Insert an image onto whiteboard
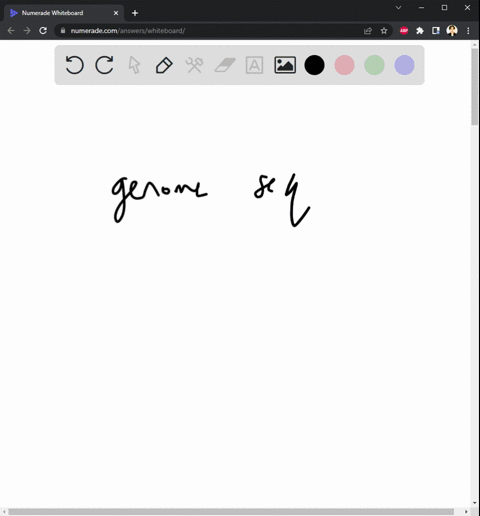 coord(285,65)
